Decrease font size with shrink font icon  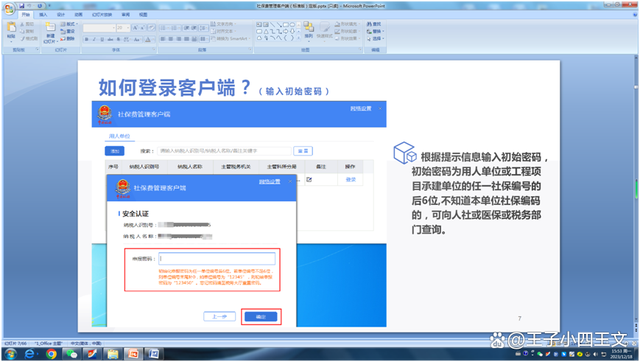[x=142, y=28]
